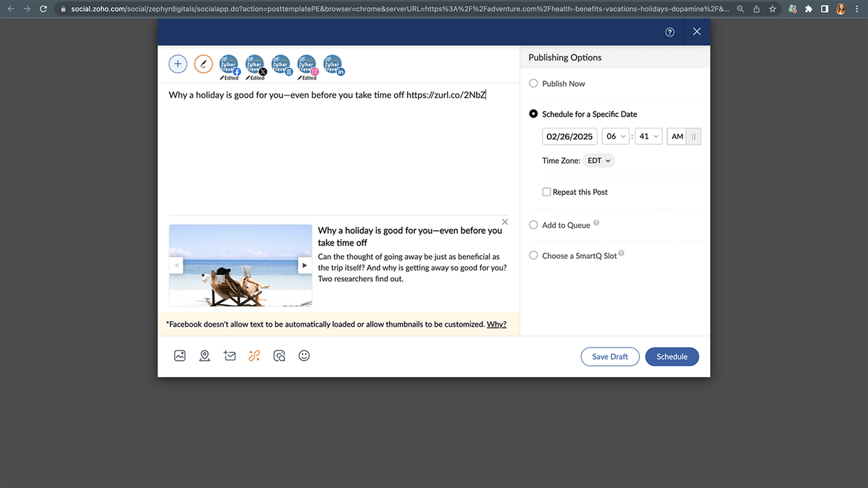
Task: Select the LinkedIn Zylker Travel profile
Action: 333,65
